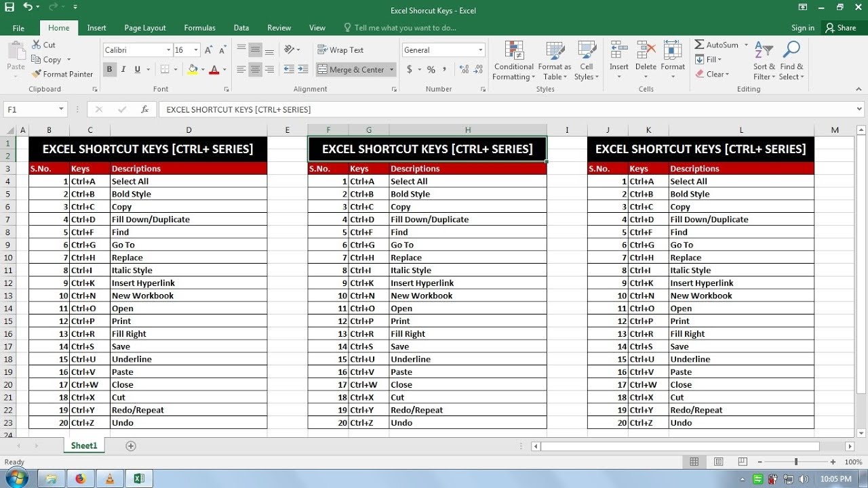868x488 pixels.
Task: Center text horizontally
Action: tap(256, 69)
